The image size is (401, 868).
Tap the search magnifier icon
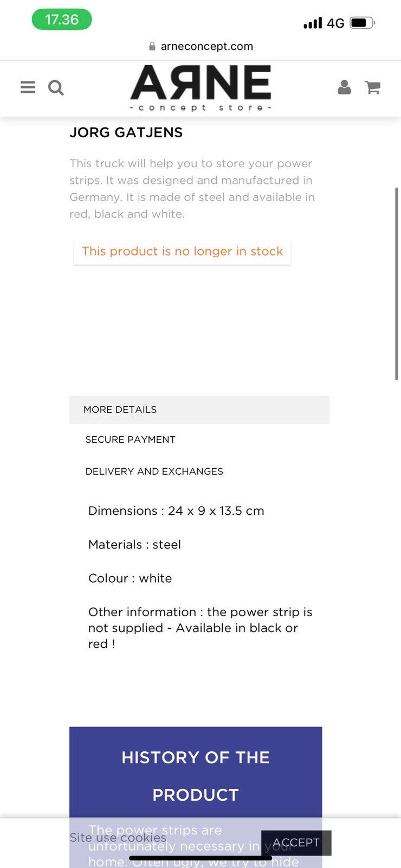pos(56,87)
